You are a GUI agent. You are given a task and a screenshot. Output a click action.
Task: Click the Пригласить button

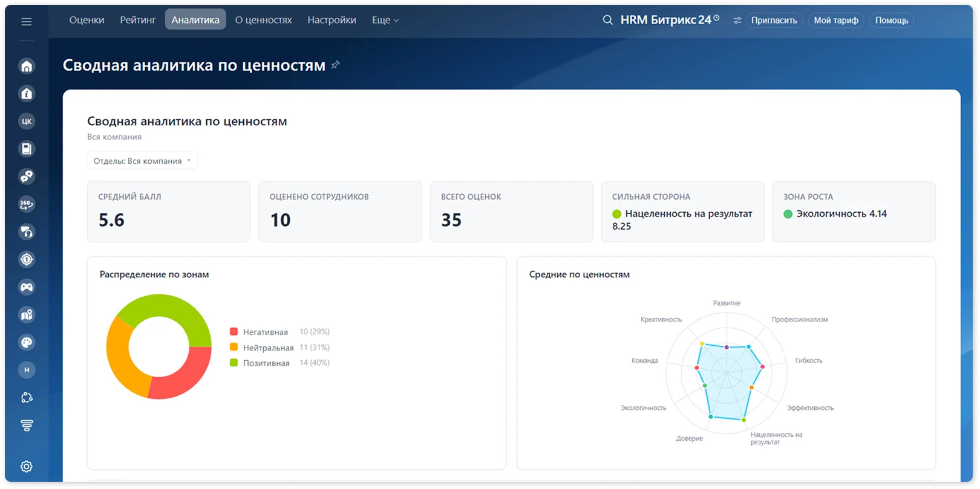[774, 21]
